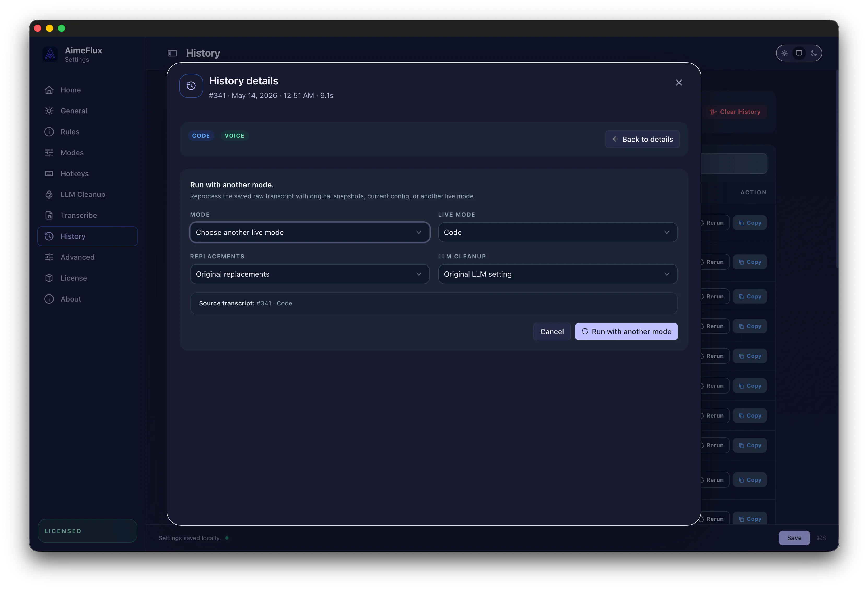Click the Hotkeys keyboard icon
Screen dimensions: 868x590
49,174
